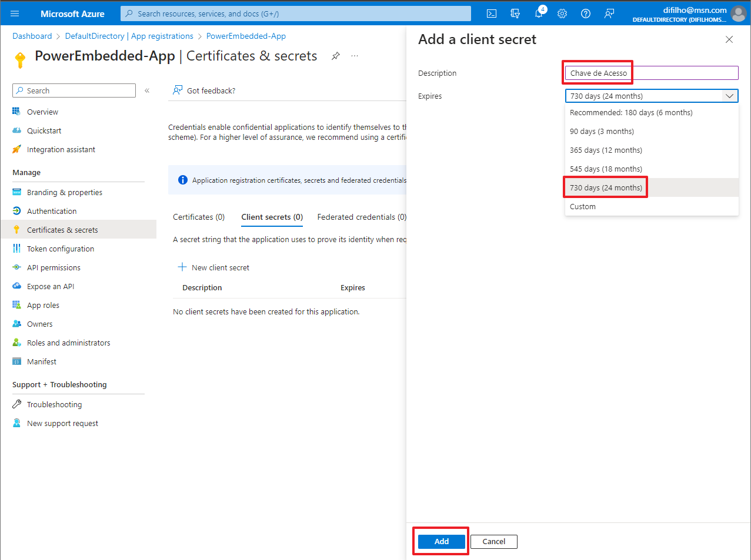Screen dimensions: 751x560
Task: Collapse the left sidebar with the chevron
Action: [x=147, y=90]
